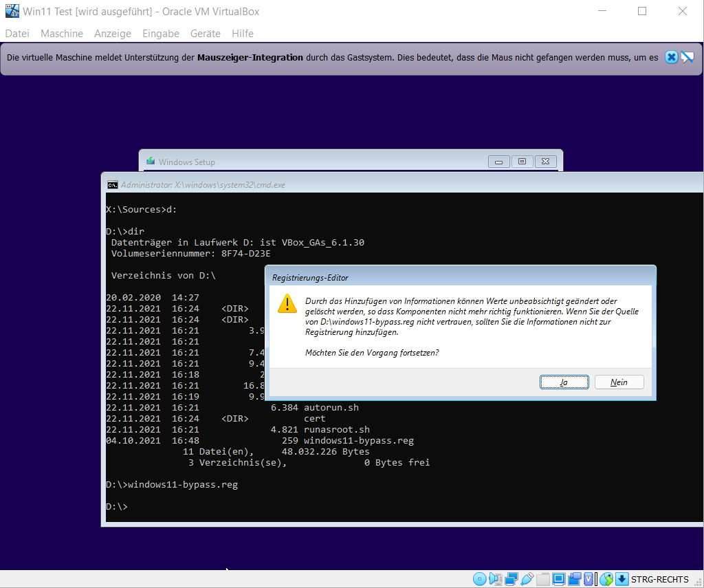Click the windows11-bypass.reg filename in dir listing
Viewport: 704px width, 588px height.
click(x=359, y=441)
